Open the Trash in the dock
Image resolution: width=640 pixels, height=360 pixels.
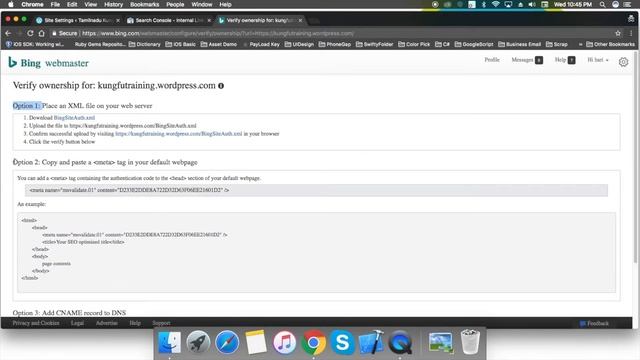[470, 342]
